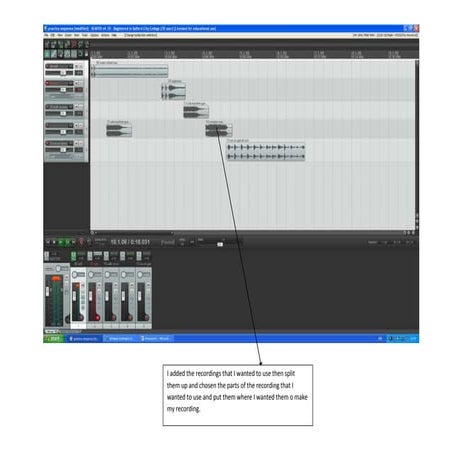Click the transport go-to-start button
The width and height of the screenshot is (453, 453).
click(x=48, y=242)
